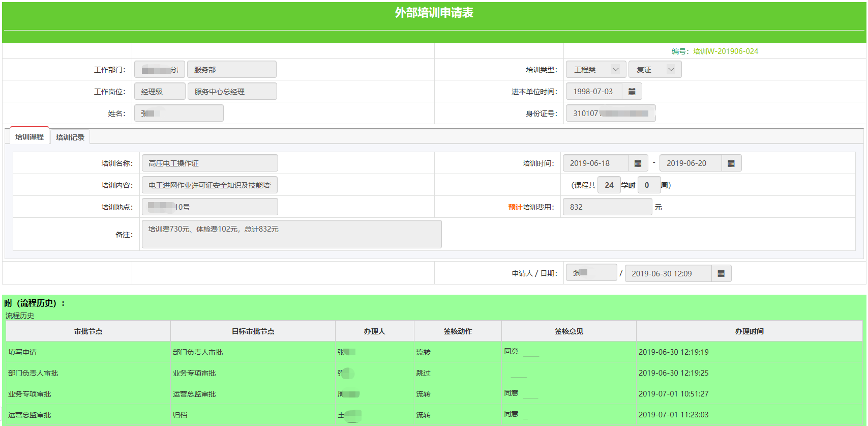The image size is (868, 426).
Task: Click the 审批节点 column header
Action: [88, 331]
